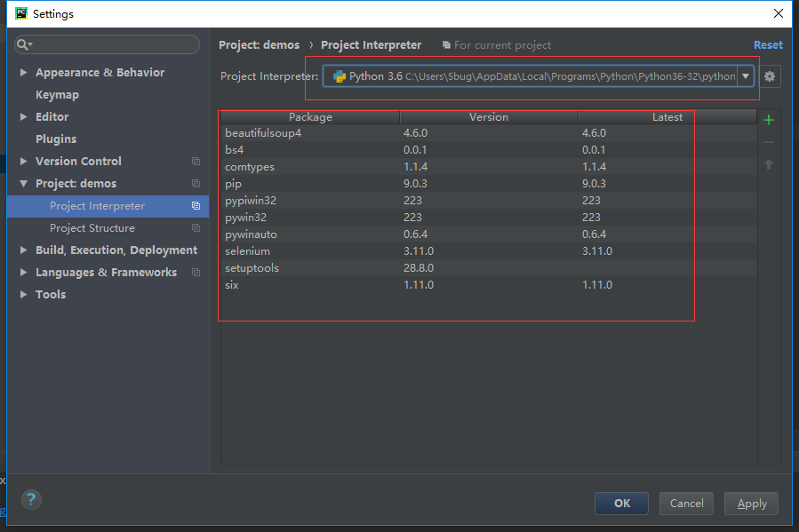The width and height of the screenshot is (799, 532).
Task: Click the Cancel button
Action: pyautogui.click(x=686, y=504)
